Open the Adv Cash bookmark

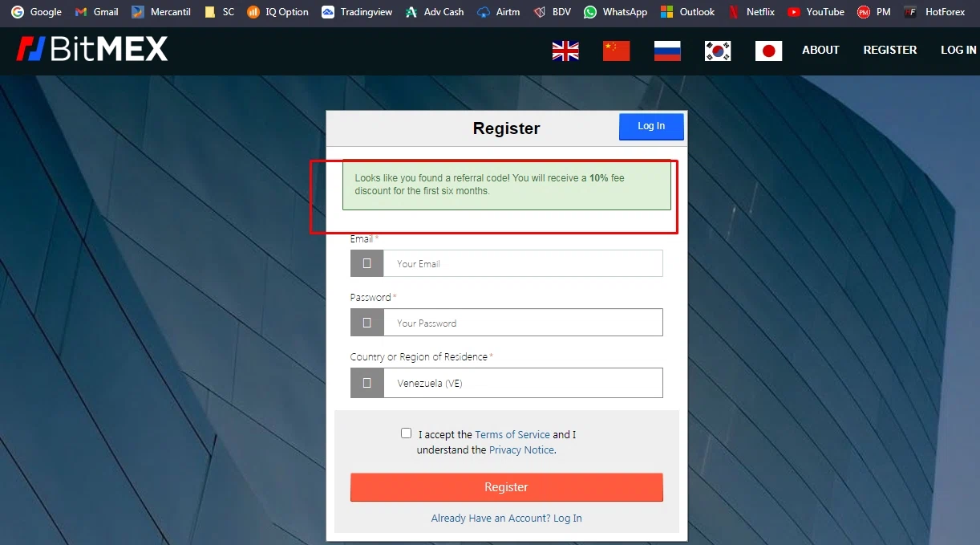pyautogui.click(x=435, y=12)
